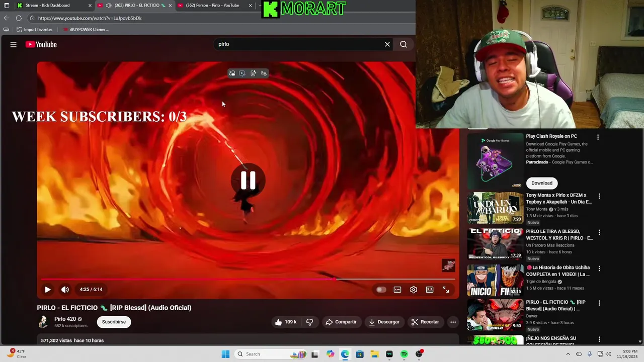Like the video (109 k)

(x=286, y=322)
